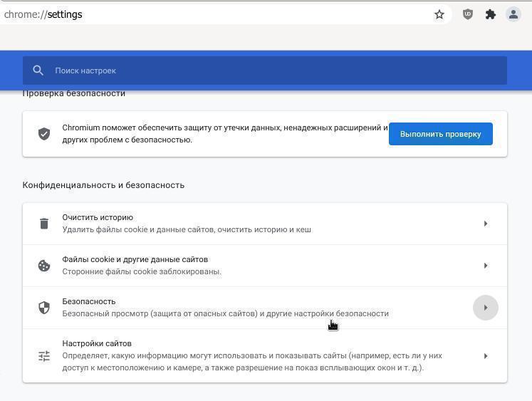Focus the Поиск настроек search field
This screenshot has width=532, height=401.
point(265,71)
